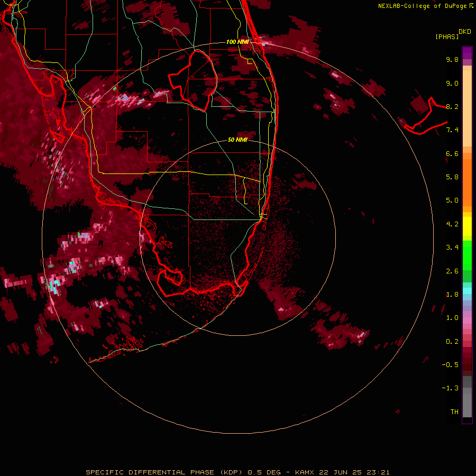
Task: Click the NEXLAB-College of DuPage watermark text
Action: pyautogui.click(x=426, y=6)
